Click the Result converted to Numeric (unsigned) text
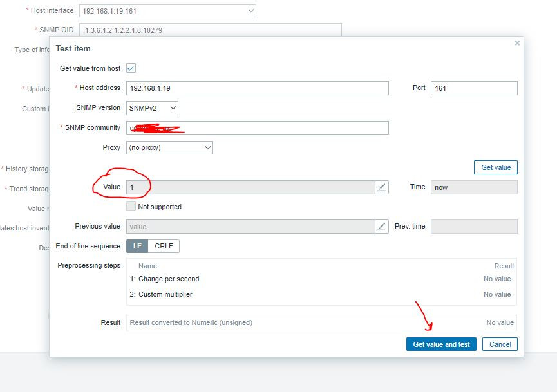 pyautogui.click(x=191, y=322)
